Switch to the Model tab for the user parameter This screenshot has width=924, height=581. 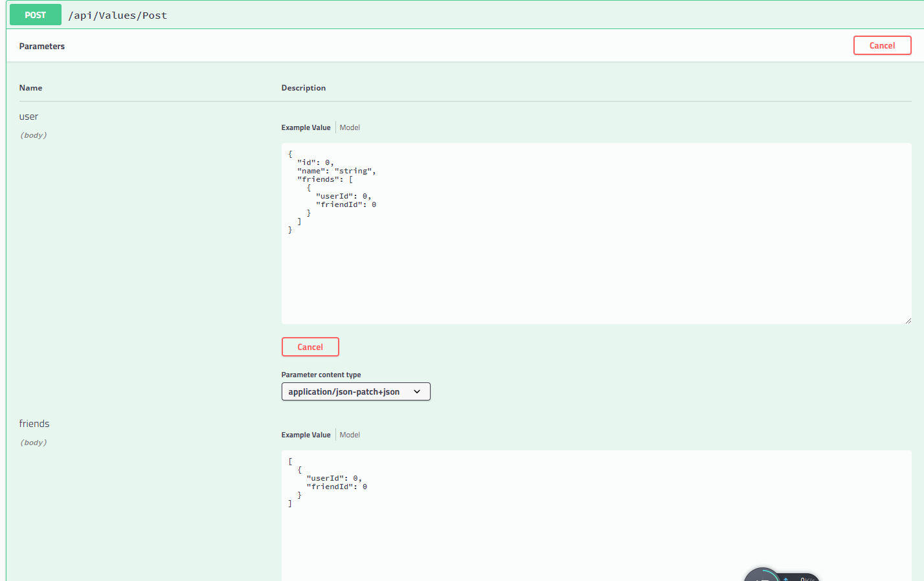(x=350, y=127)
